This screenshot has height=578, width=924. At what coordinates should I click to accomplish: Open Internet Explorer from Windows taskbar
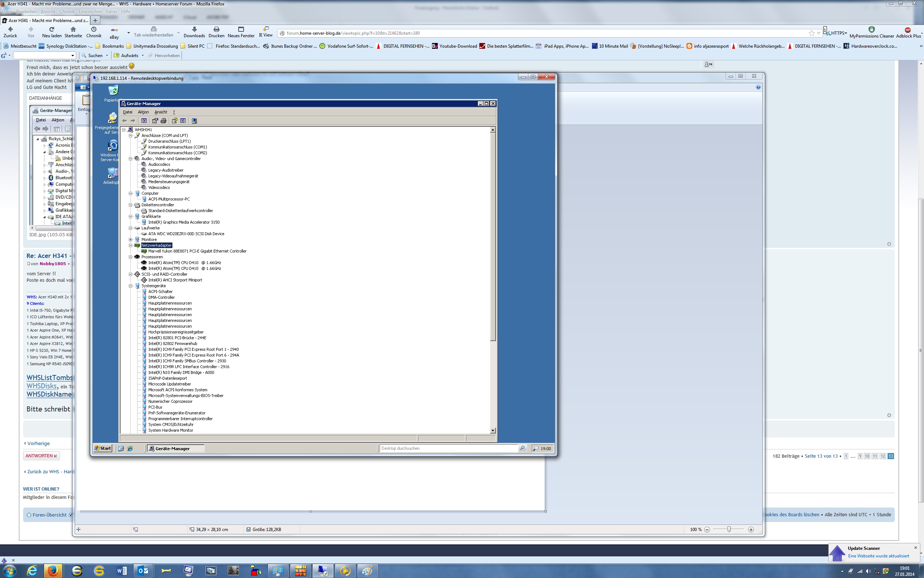[x=32, y=571]
